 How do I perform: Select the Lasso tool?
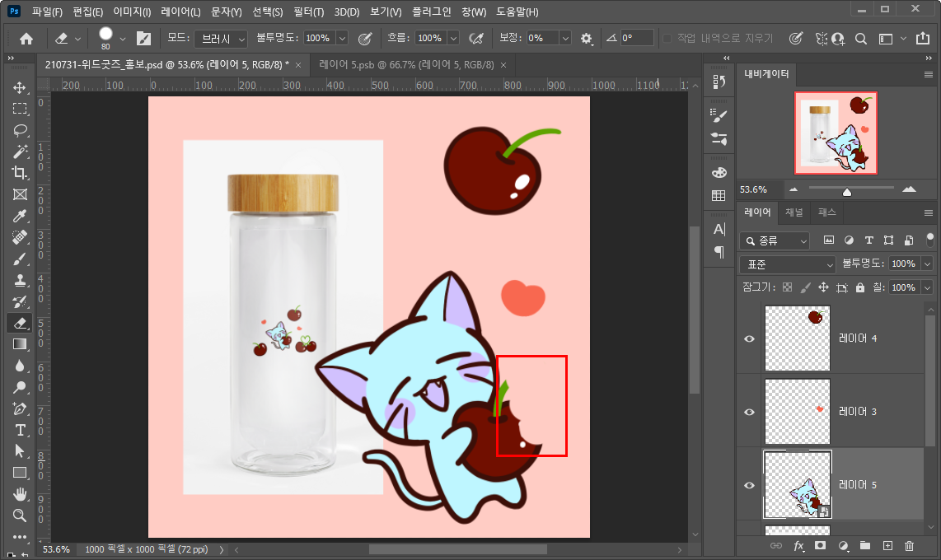coord(20,130)
